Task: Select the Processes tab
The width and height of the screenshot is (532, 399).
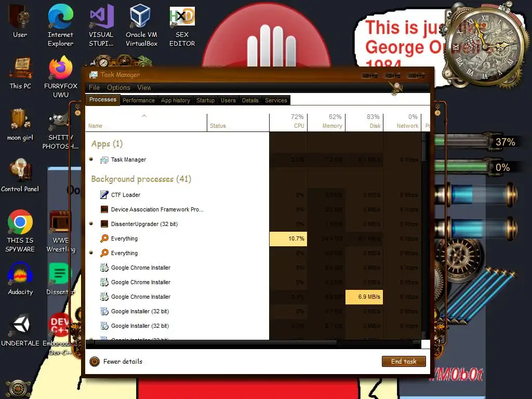Action: pyautogui.click(x=102, y=100)
